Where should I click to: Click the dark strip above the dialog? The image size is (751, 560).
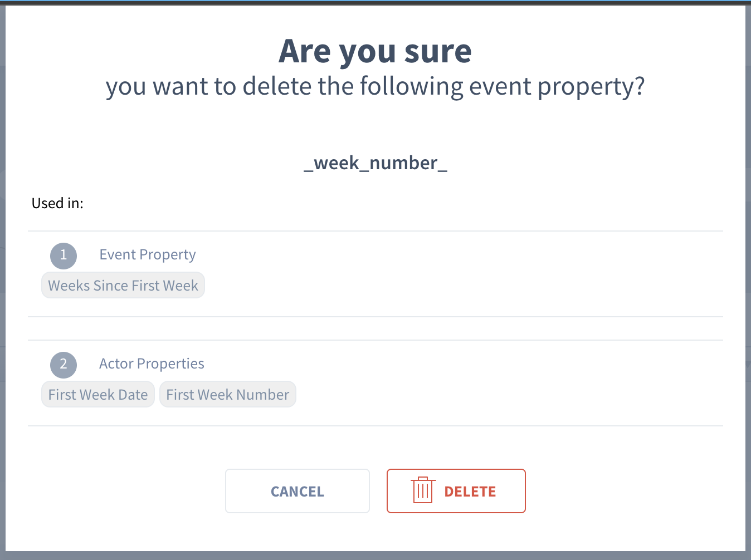coord(375,2)
